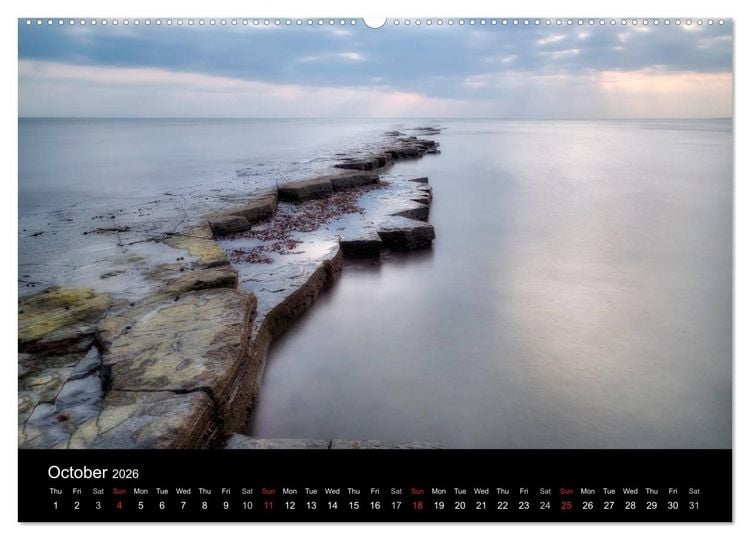Click the calendar hanging notch at top
The image size is (750, 540).
point(375,22)
